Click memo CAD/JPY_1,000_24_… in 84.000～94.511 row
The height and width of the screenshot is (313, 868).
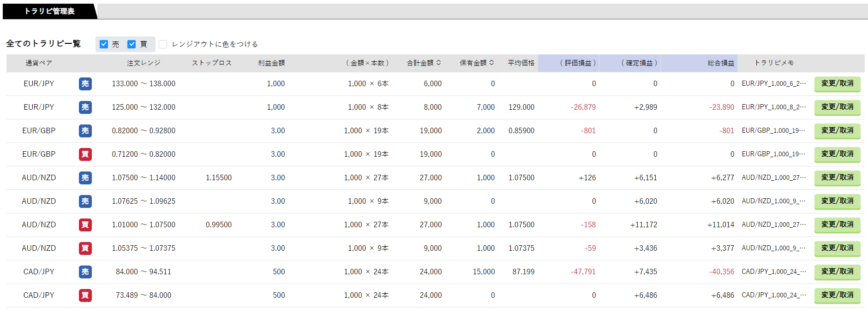point(774,272)
